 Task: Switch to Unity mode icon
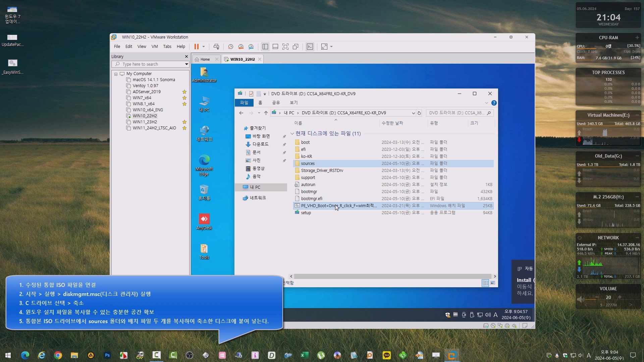296,47
